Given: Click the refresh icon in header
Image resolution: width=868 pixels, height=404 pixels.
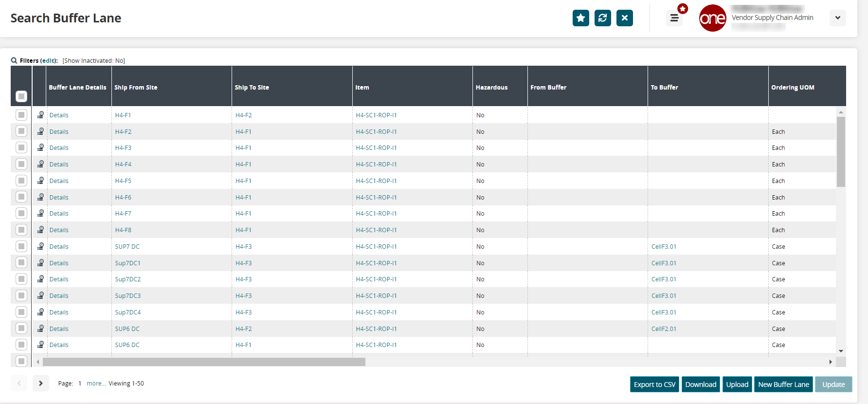Looking at the screenshot, I should point(602,18).
